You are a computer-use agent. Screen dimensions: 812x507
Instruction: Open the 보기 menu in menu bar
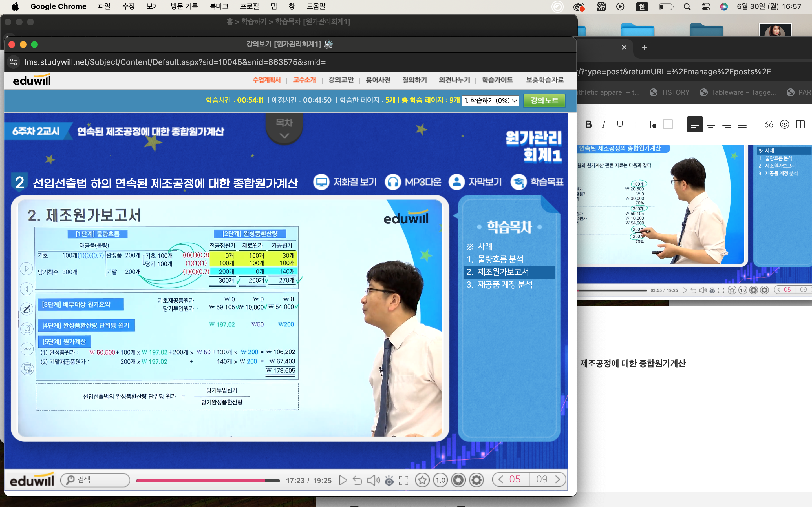153,6
